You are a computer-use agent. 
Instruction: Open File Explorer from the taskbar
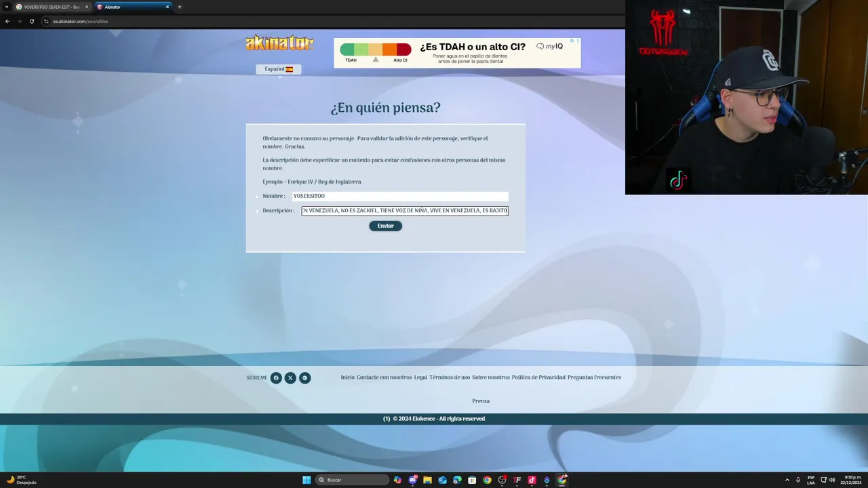click(427, 480)
